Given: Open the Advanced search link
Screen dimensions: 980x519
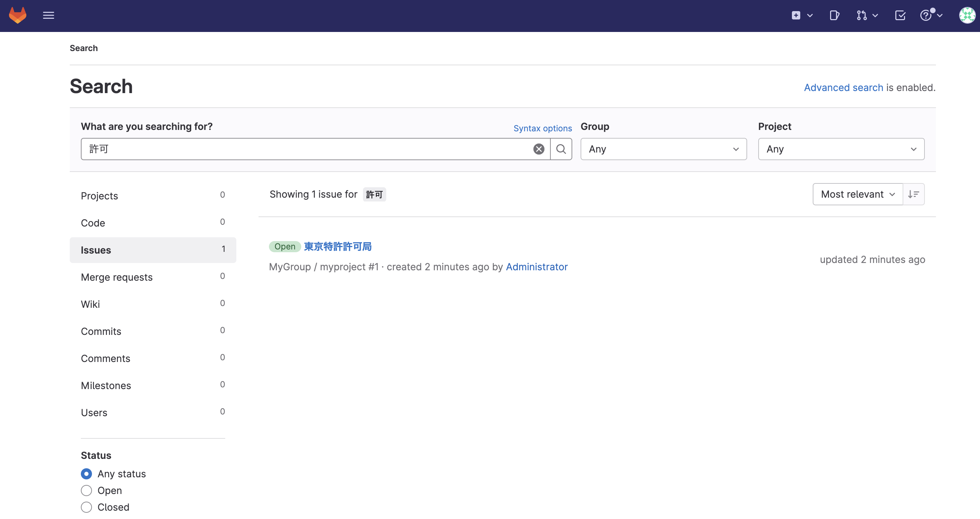Looking at the screenshot, I should click(x=843, y=87).
